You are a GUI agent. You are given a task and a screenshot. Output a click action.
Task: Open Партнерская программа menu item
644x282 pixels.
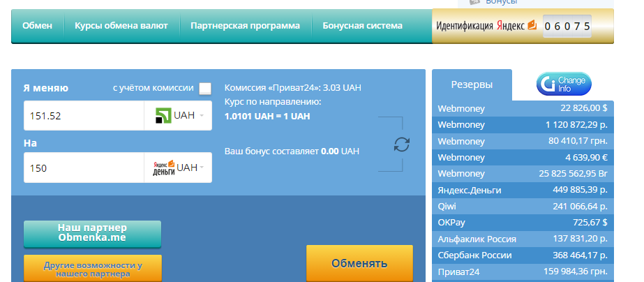click(245, 26)
